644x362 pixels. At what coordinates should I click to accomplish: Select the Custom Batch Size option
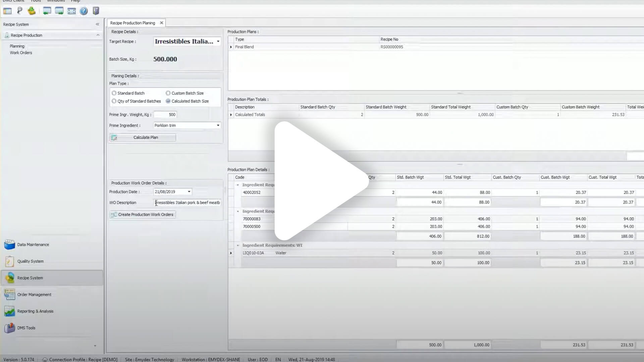pyautogui.click(x=168, y=93)
